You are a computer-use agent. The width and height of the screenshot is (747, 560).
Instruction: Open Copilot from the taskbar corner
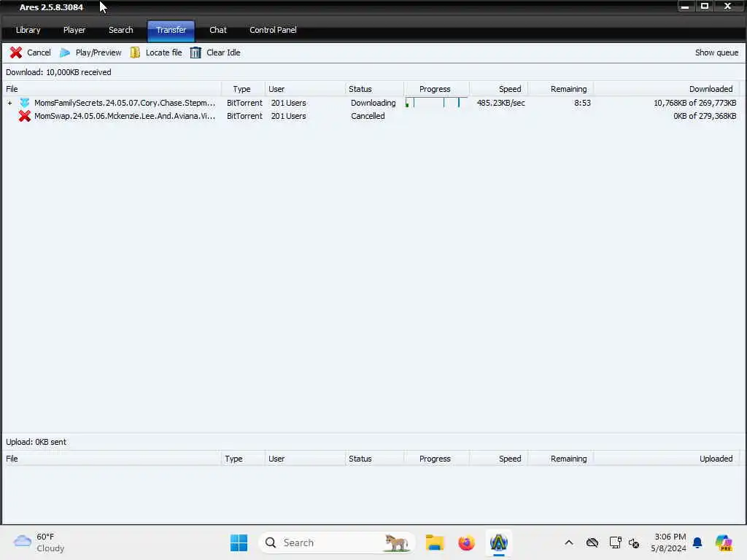click(724, 542)
